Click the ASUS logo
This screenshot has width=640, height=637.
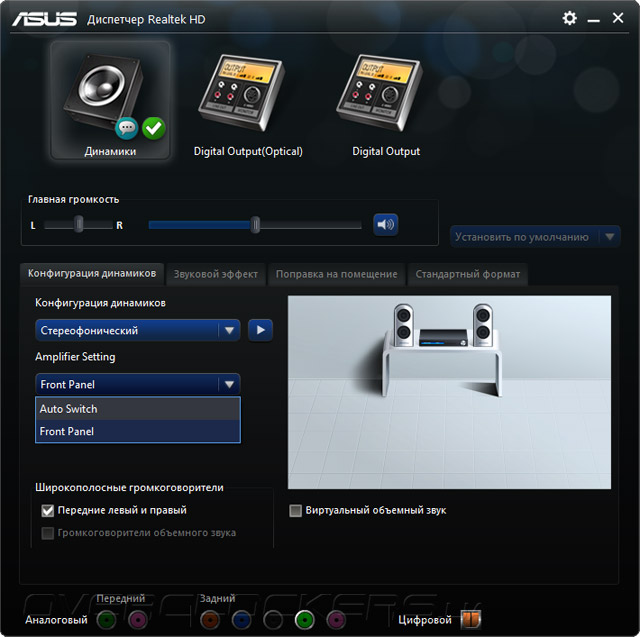click(x=44, y=19)
